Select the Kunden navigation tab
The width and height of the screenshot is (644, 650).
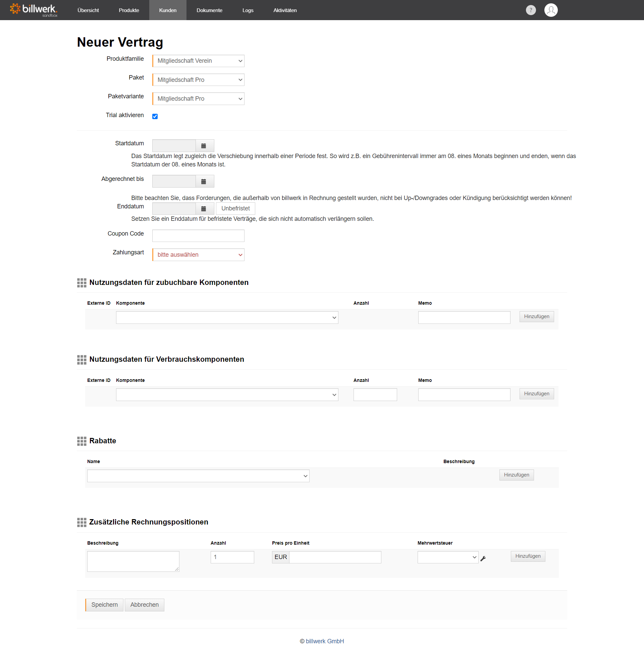(x=168, y=10)
